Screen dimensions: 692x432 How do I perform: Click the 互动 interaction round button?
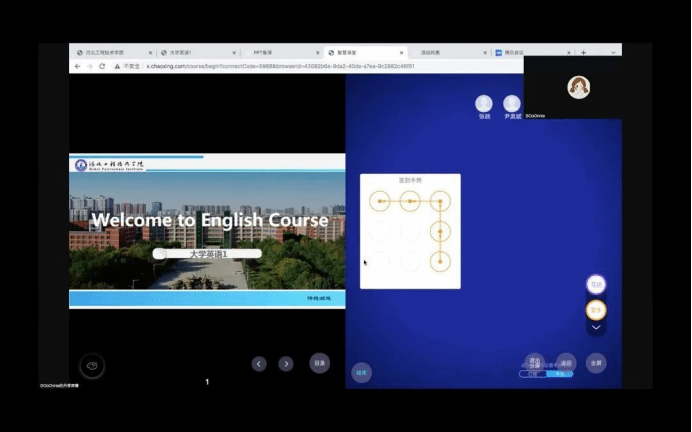click(x=596, y=285)
